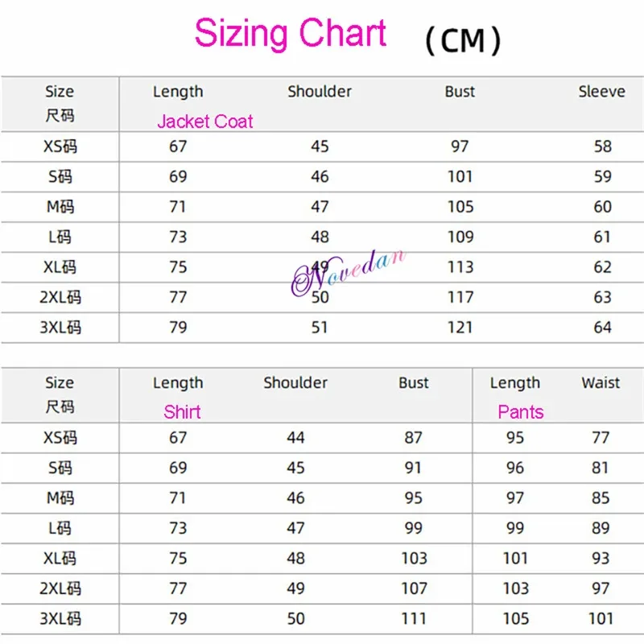
Task: Select the jacket bust value 121
Action: point(460,328)
